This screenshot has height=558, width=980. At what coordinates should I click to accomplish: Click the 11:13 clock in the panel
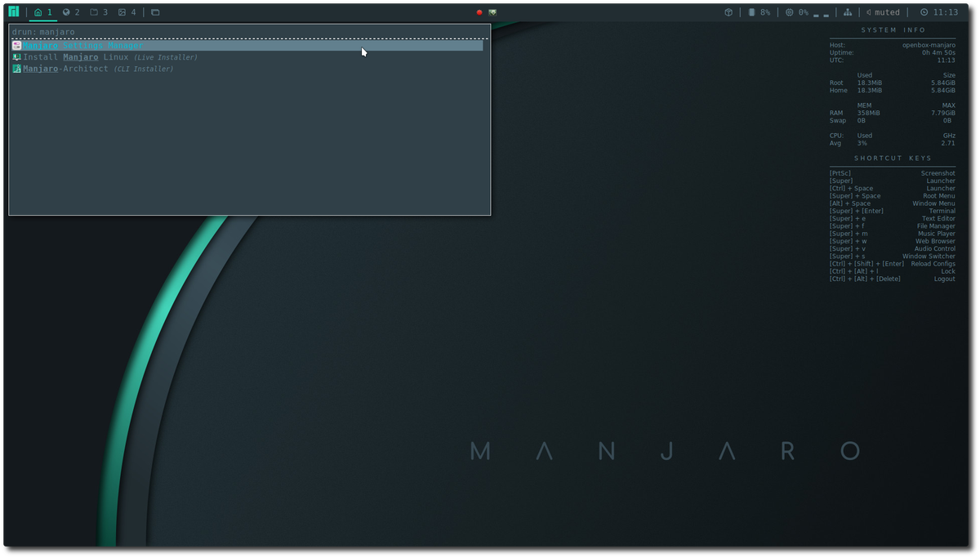pos(939,12)
